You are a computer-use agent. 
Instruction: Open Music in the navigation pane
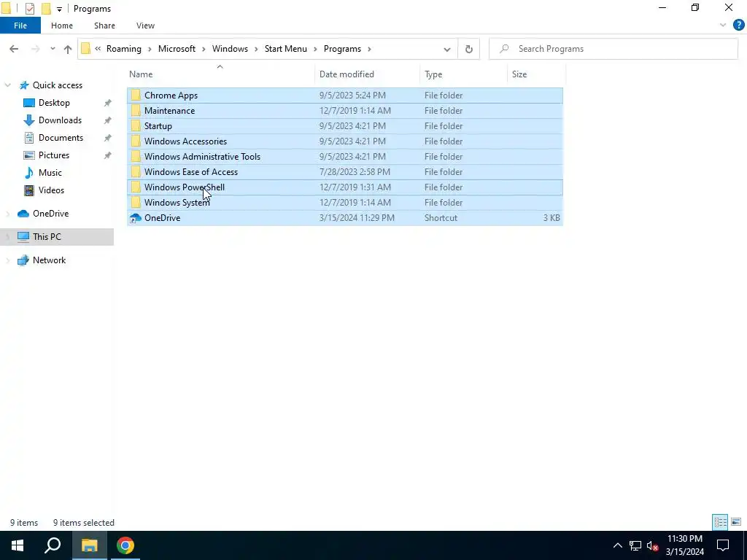coord(50,173)
